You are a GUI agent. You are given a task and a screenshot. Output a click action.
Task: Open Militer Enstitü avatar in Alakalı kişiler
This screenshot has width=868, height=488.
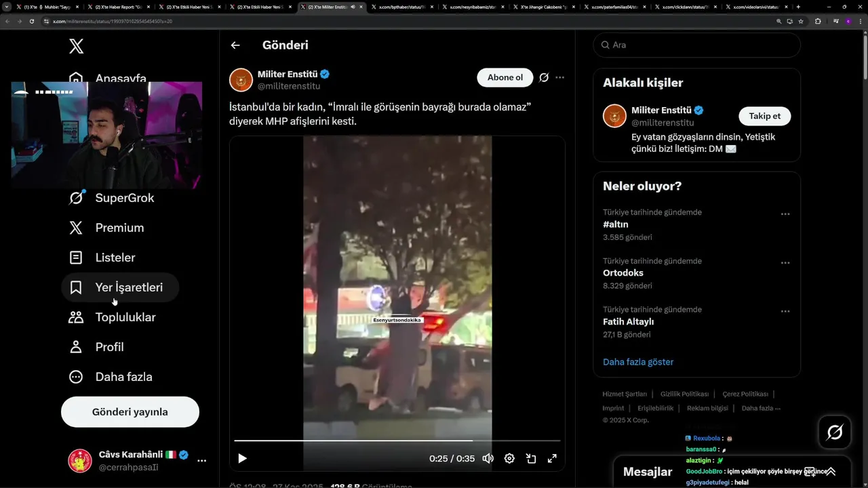[614, 116]
